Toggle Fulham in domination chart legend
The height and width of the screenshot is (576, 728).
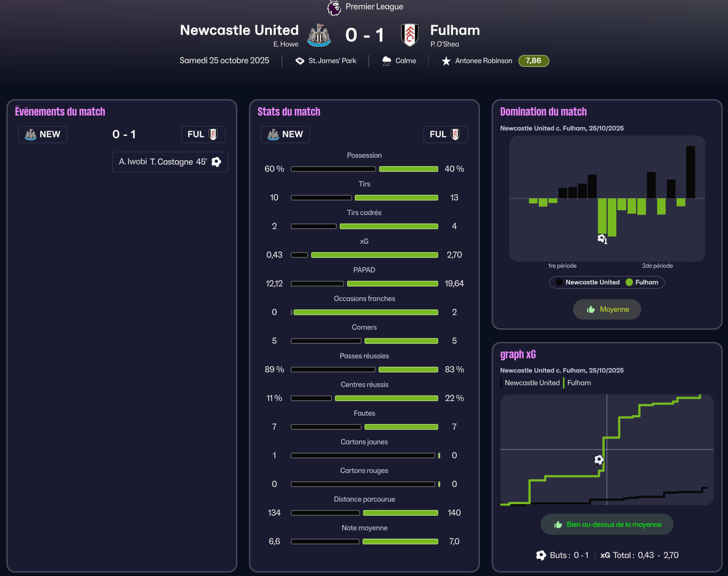[x=642, y=282]
